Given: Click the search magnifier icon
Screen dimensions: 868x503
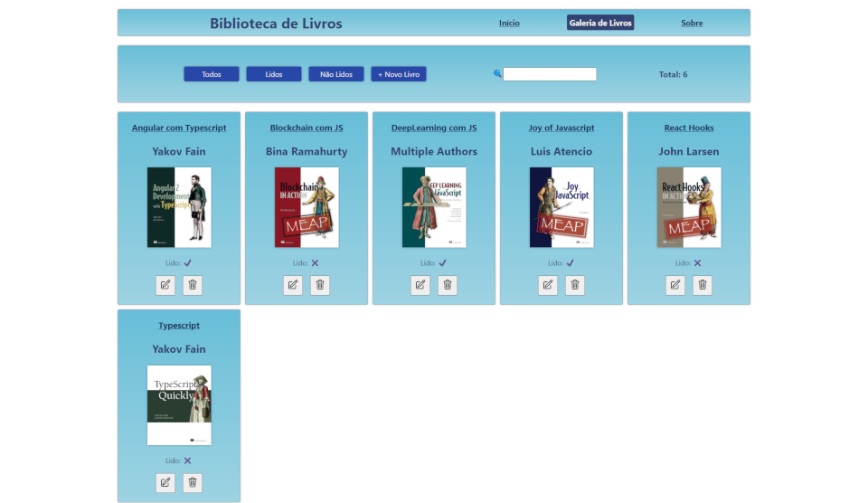Looking at the screenshot, I should pyautogui.click(x=497, y=74).
